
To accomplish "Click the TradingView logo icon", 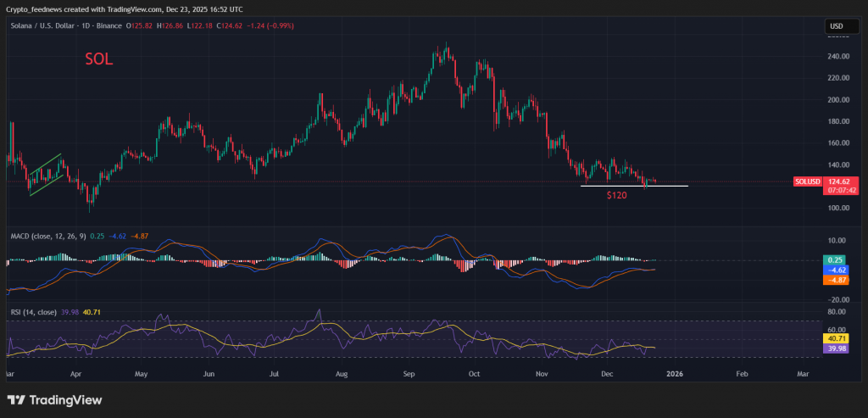I will click(x=17, y=399).
